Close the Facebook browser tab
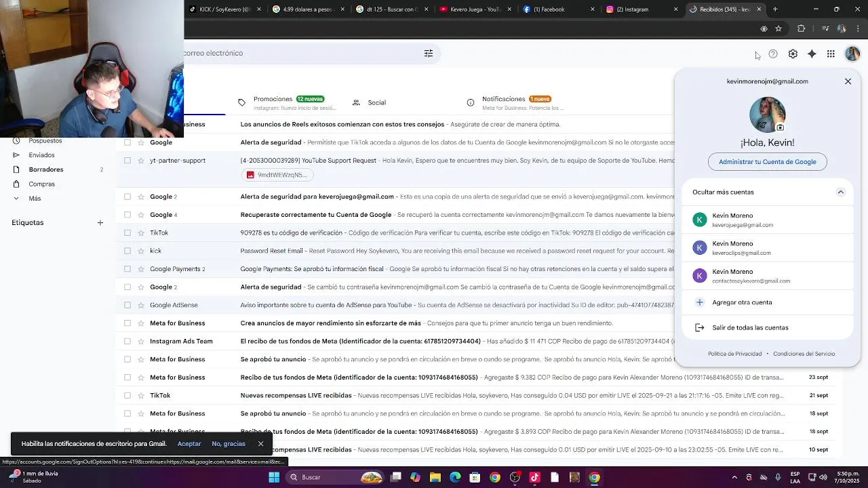The height and width of the screenshot is (488, 868). [593, 9]
